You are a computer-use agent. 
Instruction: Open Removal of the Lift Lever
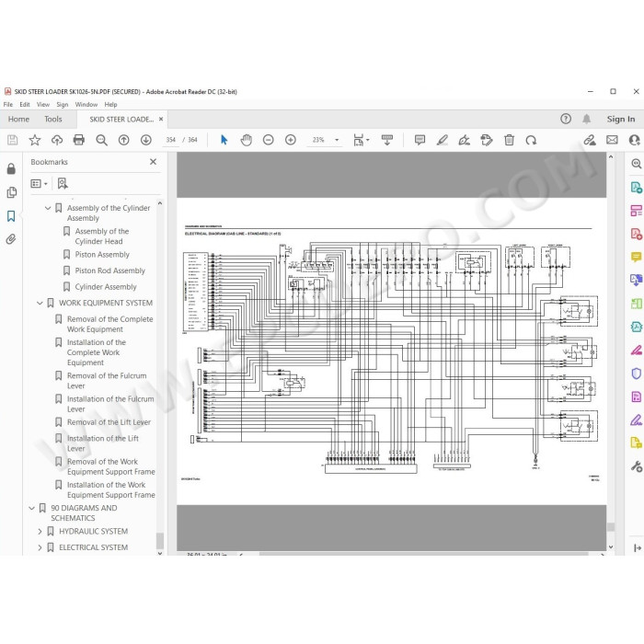click(x=109, y=422)
